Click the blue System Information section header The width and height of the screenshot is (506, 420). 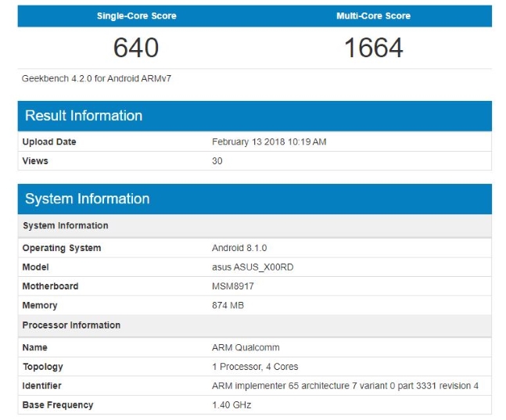(x=87, y=199)
